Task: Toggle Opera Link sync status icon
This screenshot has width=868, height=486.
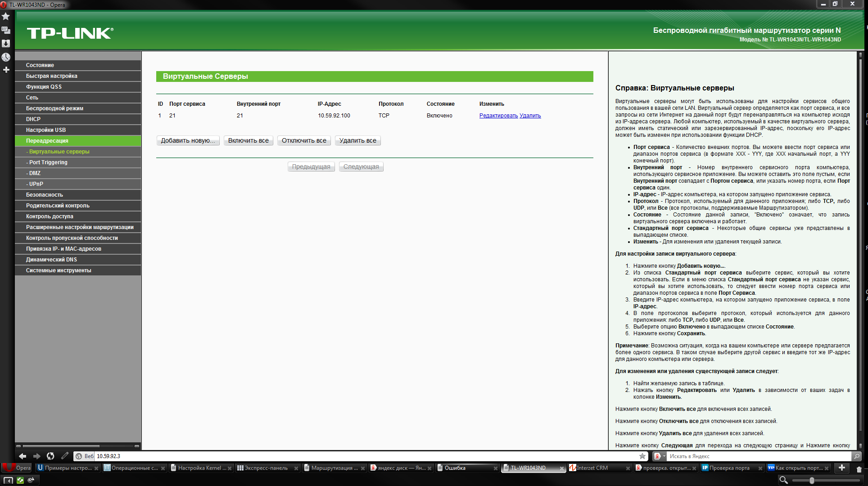Action: coord(20,480)
